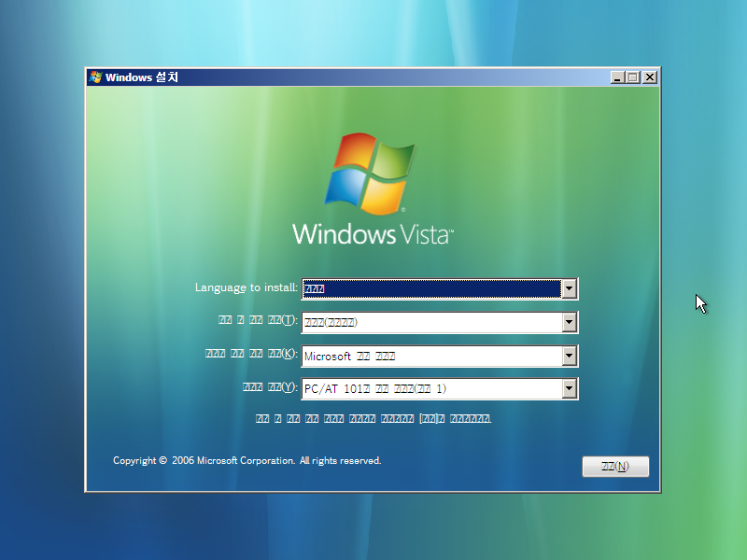Expand the time and currency format (T) dropdown arrow
This screenshot has height=560, width=747.
(x=569, y=322)
